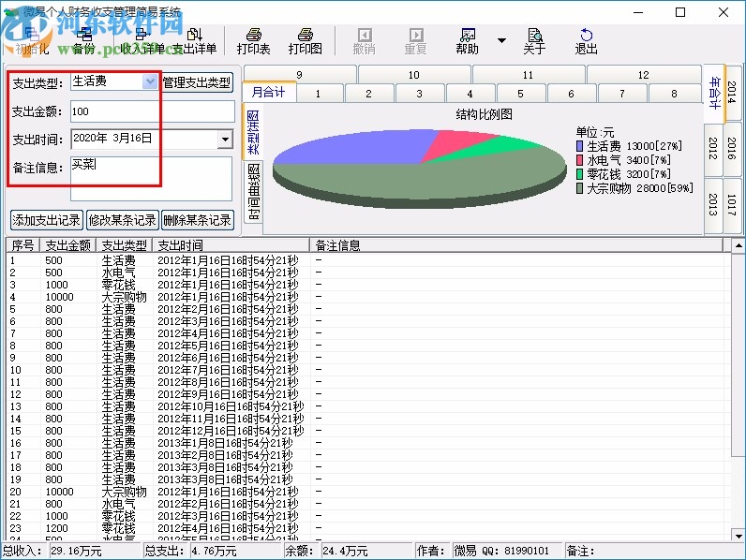Click the 生活费 blue legend swatch

pos(579,146)
